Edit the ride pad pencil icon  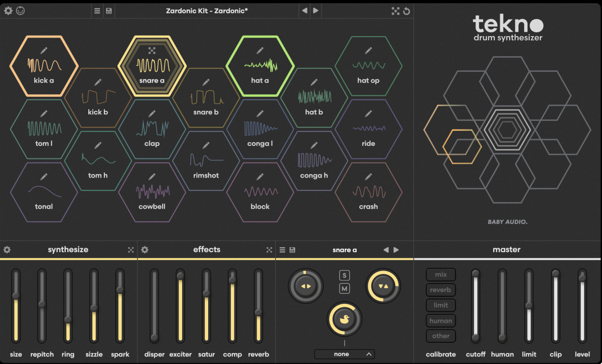pyautogui.click(x=368, y=113)
